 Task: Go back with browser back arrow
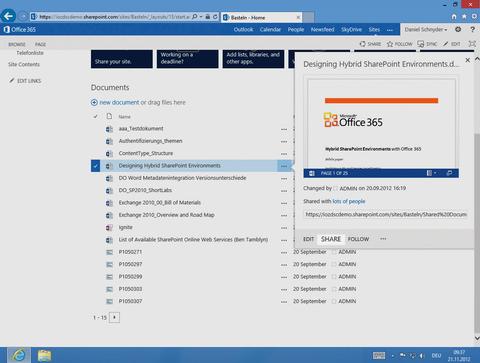tap(8, 16)
